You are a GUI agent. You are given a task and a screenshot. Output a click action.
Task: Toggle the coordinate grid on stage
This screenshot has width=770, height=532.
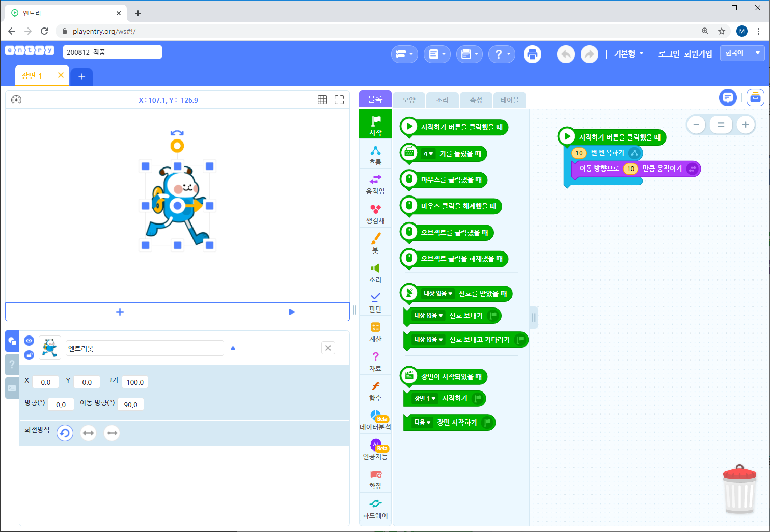click(322, 100)
